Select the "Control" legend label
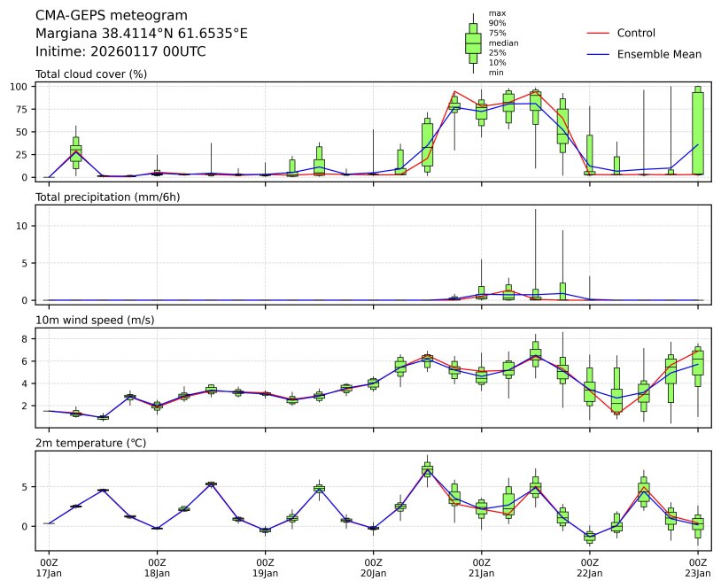This screenshot has height=588, width=721. coord(636,33)
